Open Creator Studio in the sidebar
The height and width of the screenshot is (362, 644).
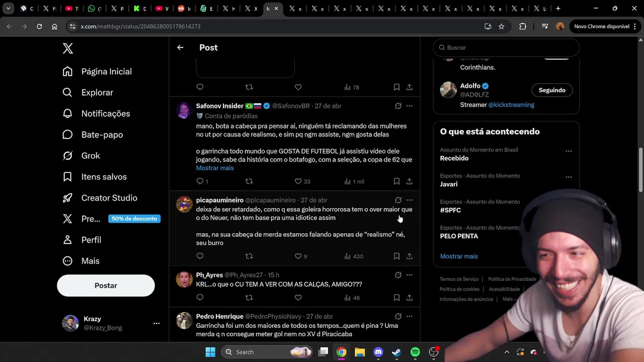[100, 198]
